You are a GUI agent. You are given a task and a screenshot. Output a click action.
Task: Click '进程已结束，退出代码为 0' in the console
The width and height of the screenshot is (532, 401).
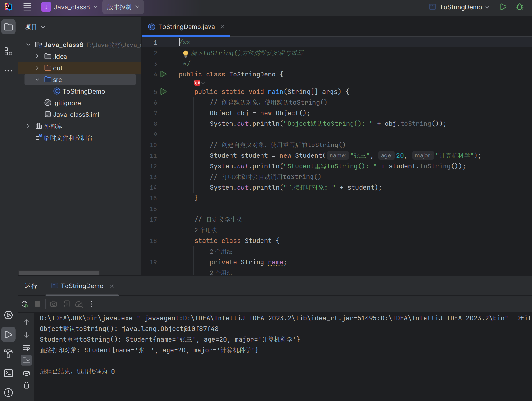77,372
